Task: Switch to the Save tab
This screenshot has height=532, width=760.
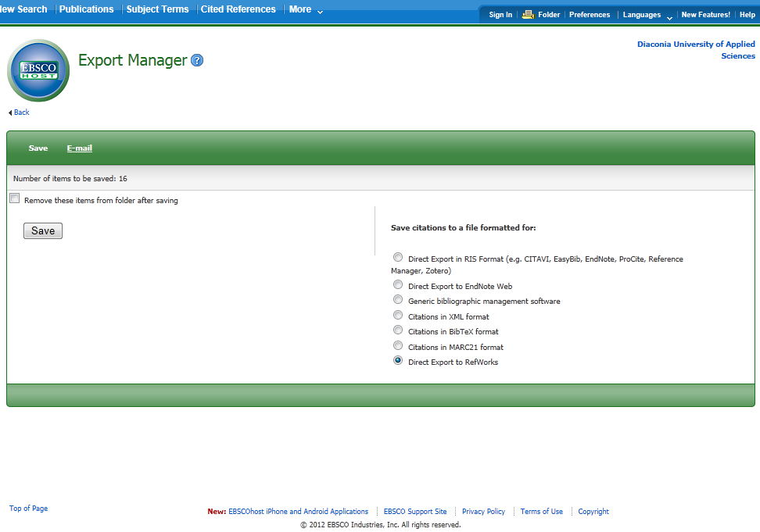Action: (38, 148)
